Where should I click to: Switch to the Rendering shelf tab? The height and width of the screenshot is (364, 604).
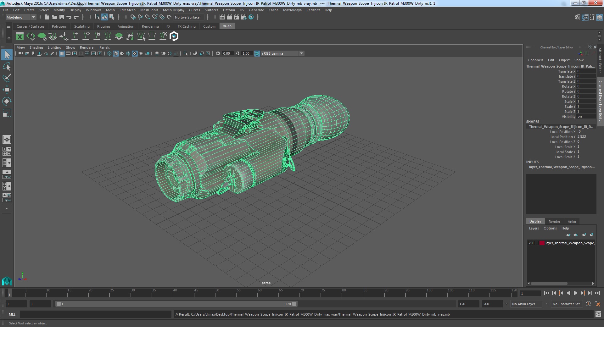(150, 26)
